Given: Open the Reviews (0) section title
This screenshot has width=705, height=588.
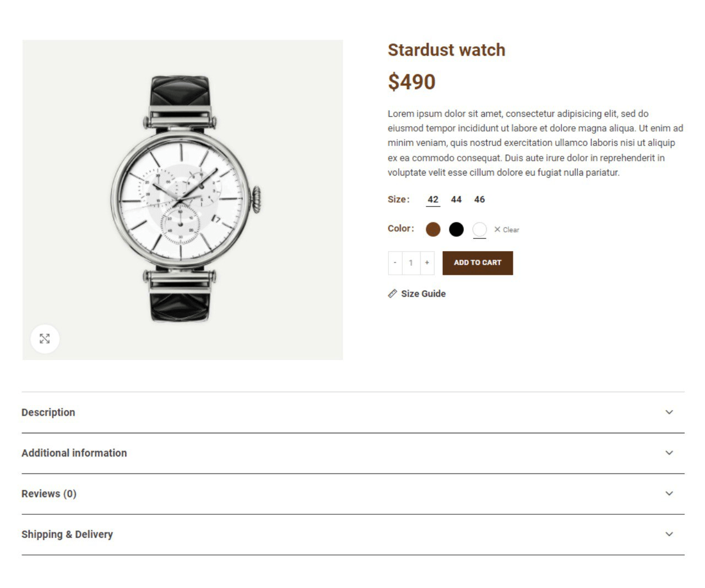Looking at the screenshot, I should coord(49,493).
